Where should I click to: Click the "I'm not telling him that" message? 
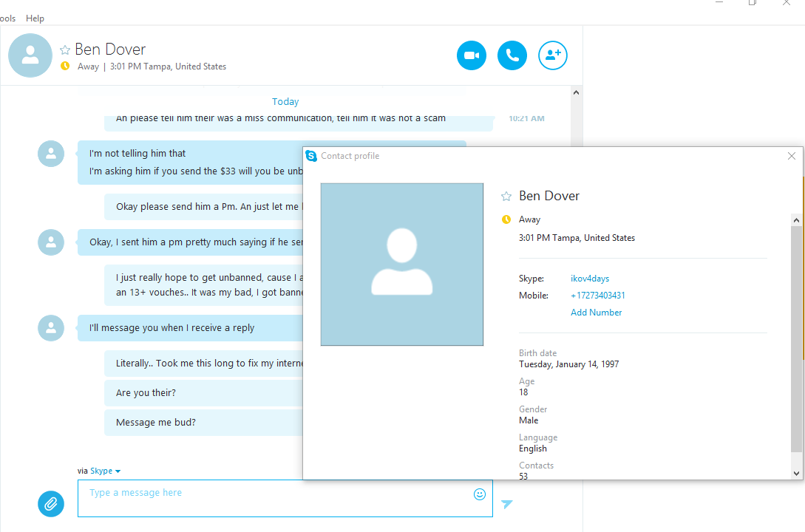click(x=137, y=154)
